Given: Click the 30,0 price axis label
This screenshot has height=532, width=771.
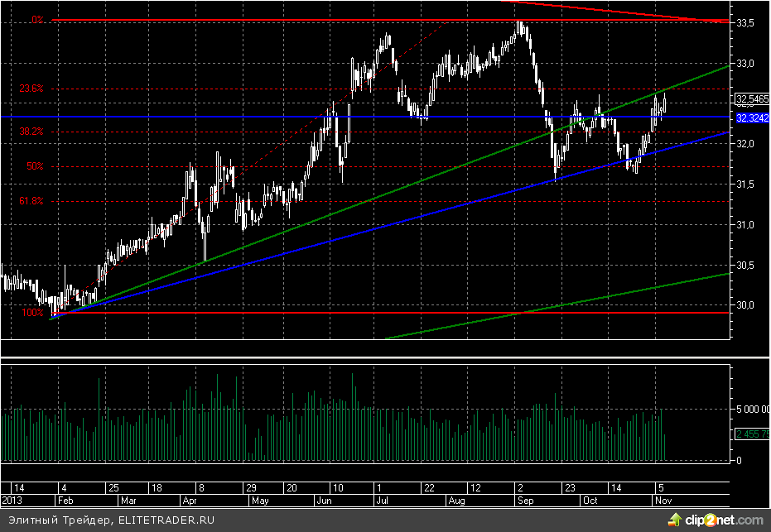Looking at the screenshot, I should (746, 305).
